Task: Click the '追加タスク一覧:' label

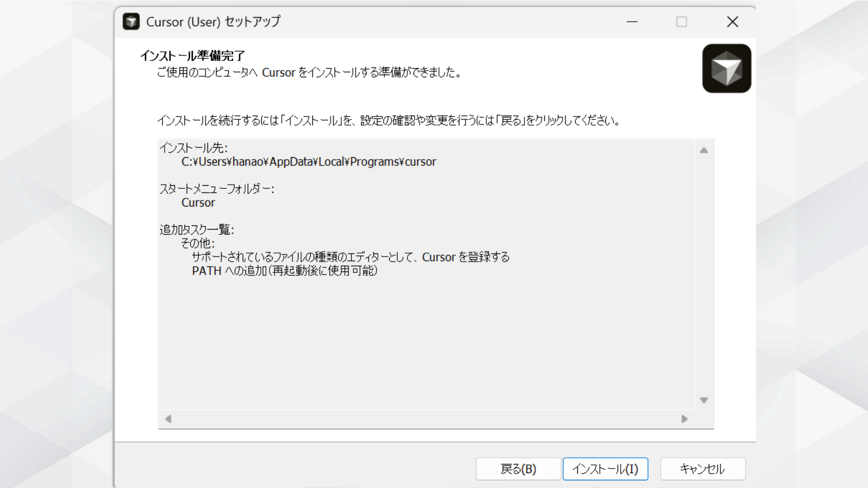Action: coord(197,230)
